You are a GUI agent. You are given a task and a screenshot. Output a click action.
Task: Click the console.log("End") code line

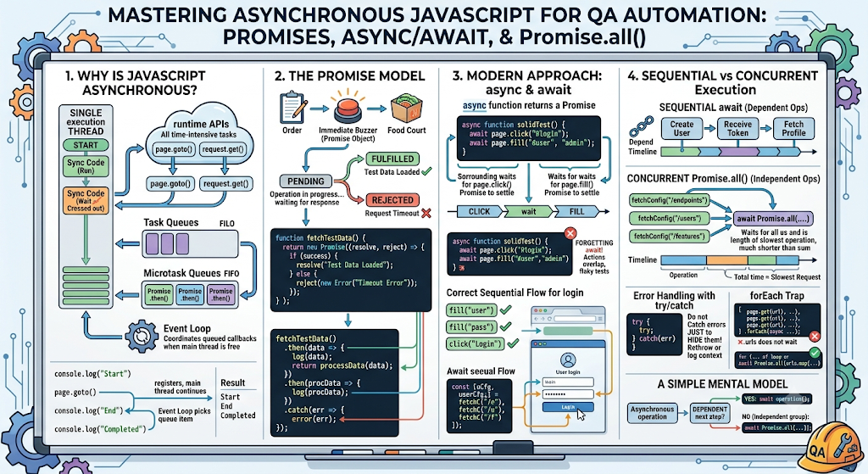88,410
